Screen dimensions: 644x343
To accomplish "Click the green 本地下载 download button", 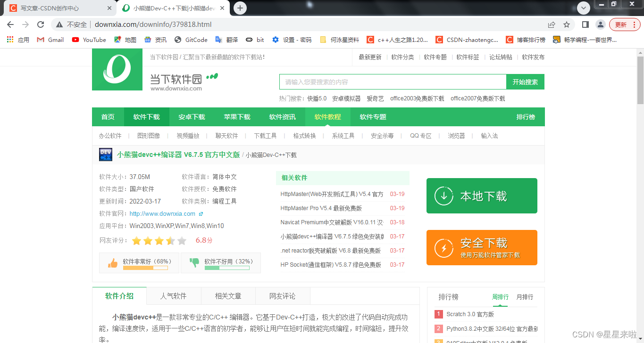I will tap(481, 196).
